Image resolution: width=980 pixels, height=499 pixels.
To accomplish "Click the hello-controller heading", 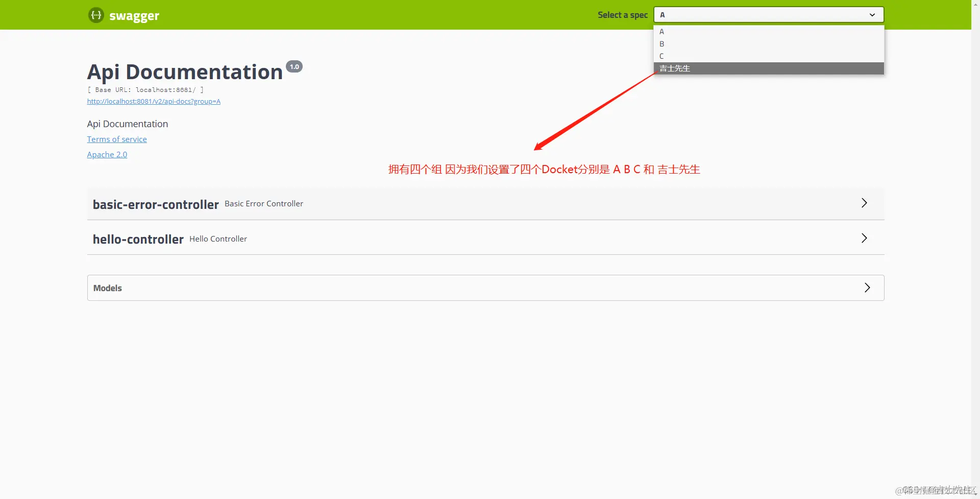I will tap(138, 239).
